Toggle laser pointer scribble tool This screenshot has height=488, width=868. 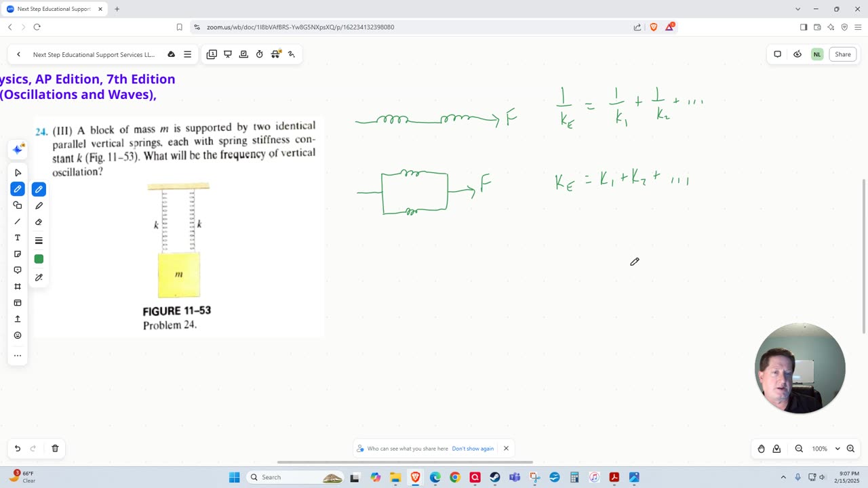pos(292,54)
